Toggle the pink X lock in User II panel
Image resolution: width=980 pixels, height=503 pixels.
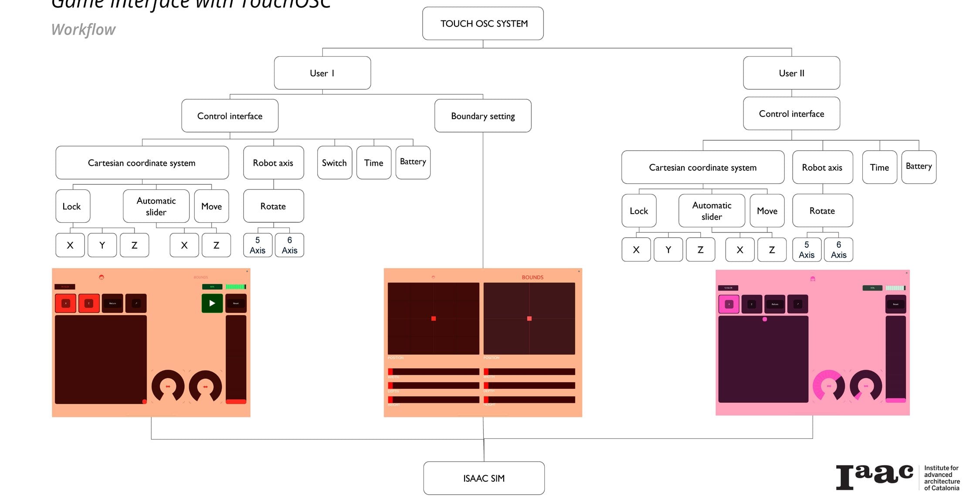(729, 304)
